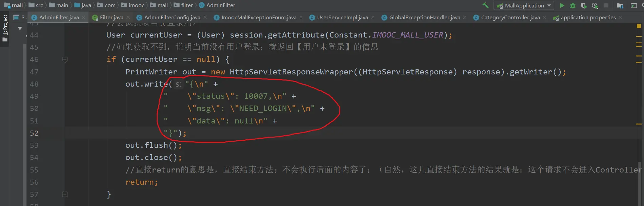Click the out.flush() call on line 53

click(x=152, y=145)
